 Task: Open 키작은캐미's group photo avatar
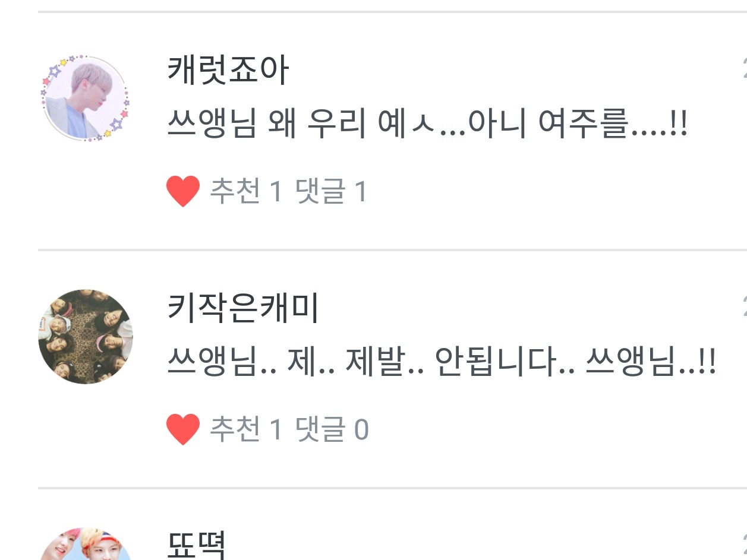[85, 337]
